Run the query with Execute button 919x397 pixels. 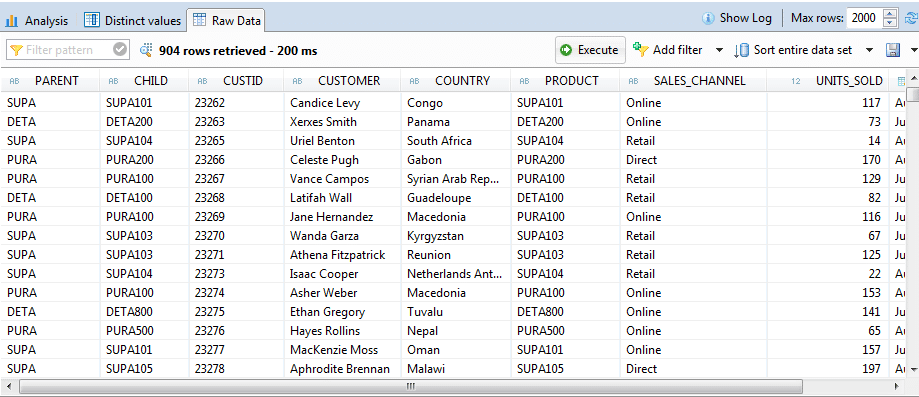coord(590,50)
